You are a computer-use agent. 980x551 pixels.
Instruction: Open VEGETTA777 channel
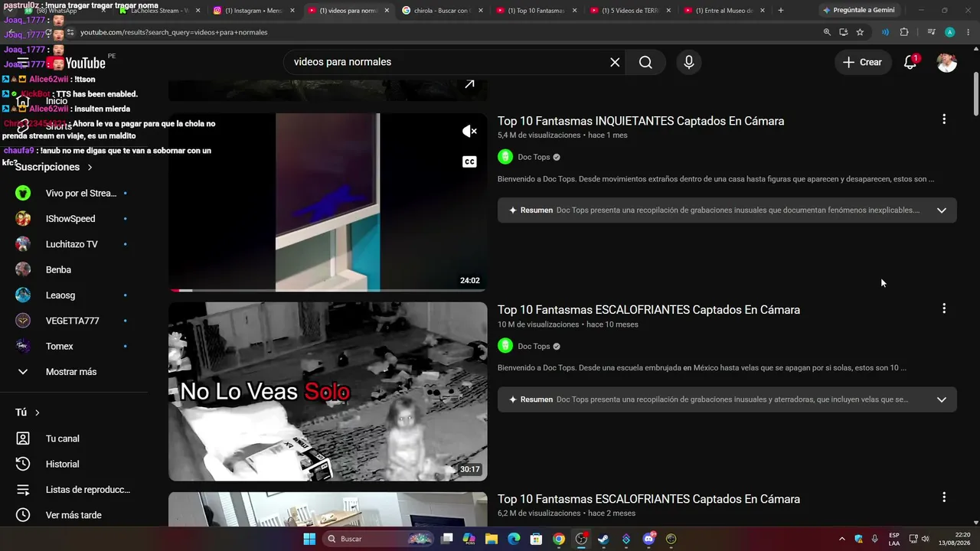[73, 321]
